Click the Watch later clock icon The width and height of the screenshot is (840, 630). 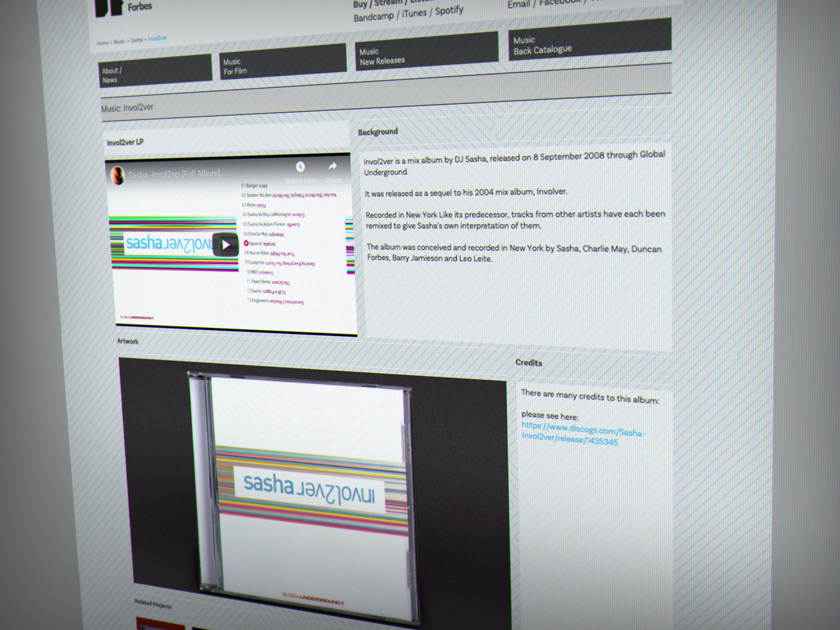(300, 166)
